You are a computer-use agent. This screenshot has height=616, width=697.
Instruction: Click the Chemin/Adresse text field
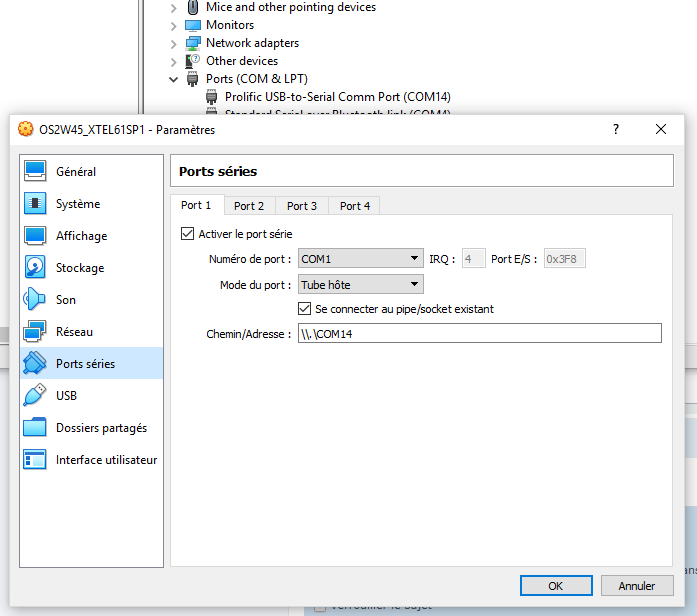point(479,334)
